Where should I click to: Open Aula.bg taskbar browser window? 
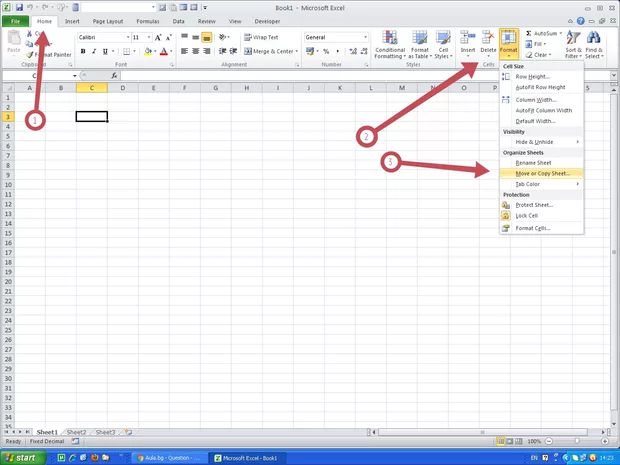[x=168, y=458]
